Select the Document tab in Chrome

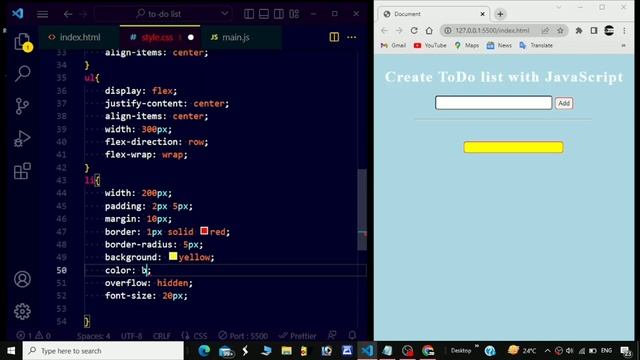[434, 14]
